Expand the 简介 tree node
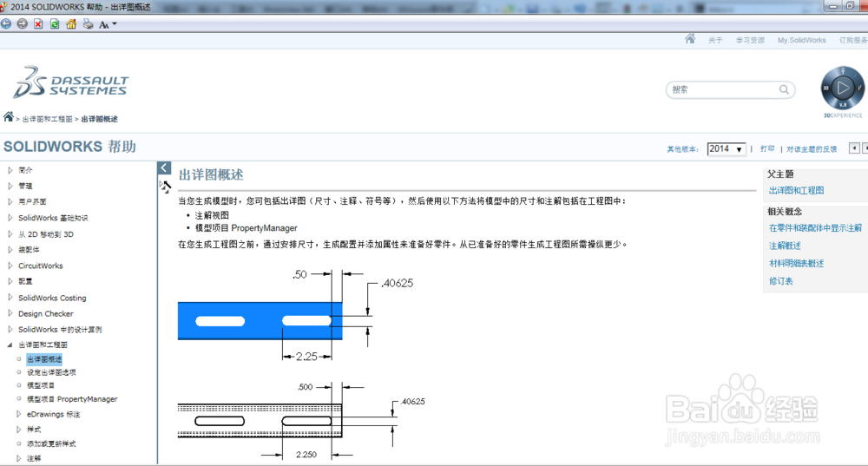868x466 pixels. 10,170
